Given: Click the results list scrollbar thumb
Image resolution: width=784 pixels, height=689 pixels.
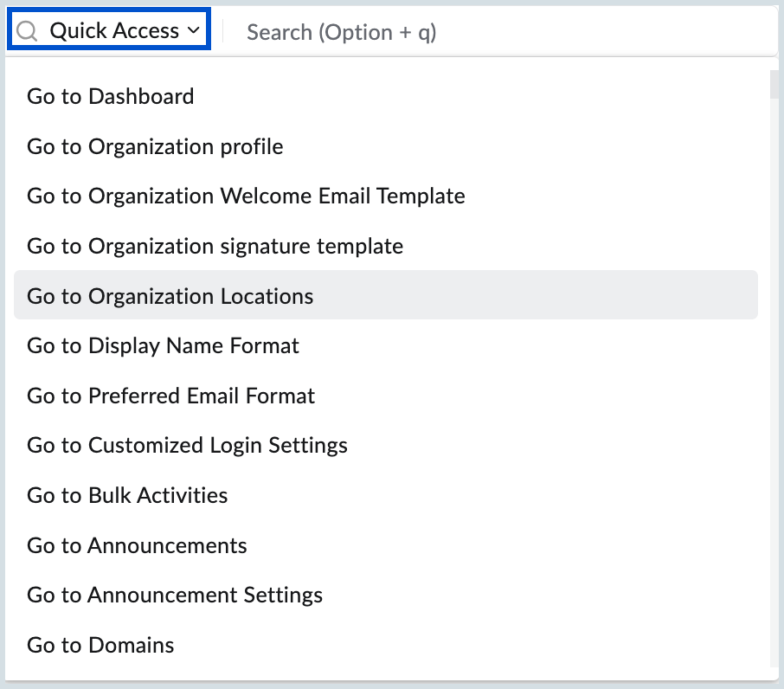Looking at the screenshot, I should (773, 83).
